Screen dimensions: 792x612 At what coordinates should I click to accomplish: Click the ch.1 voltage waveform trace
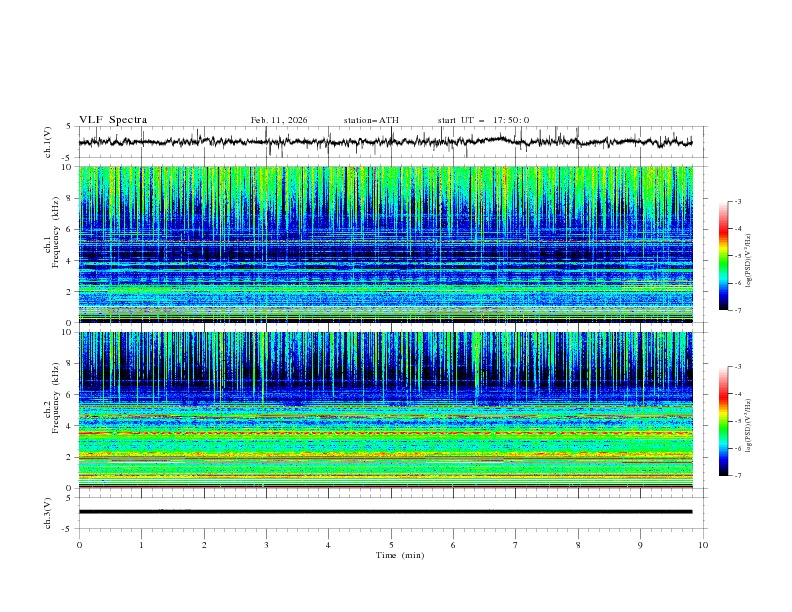click(385, 142)
